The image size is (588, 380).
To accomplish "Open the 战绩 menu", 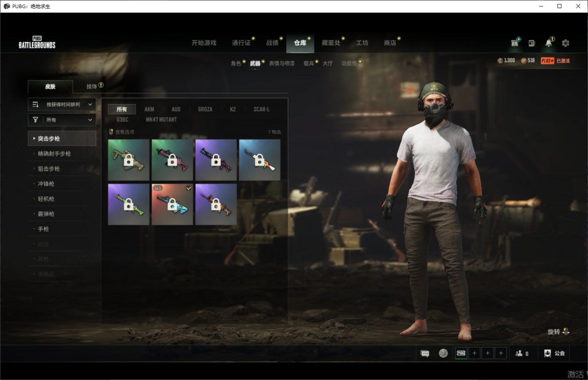I will (x=273, y=43).
